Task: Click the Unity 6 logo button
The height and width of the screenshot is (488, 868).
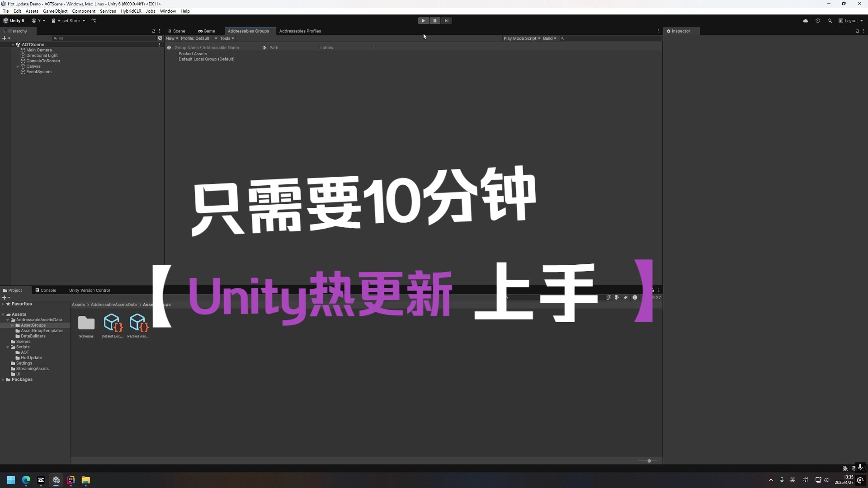Action: pos(14,21)
